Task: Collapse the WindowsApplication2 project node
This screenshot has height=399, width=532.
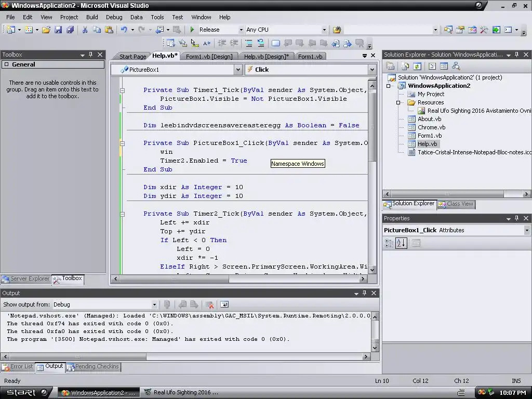Action: 389,86
